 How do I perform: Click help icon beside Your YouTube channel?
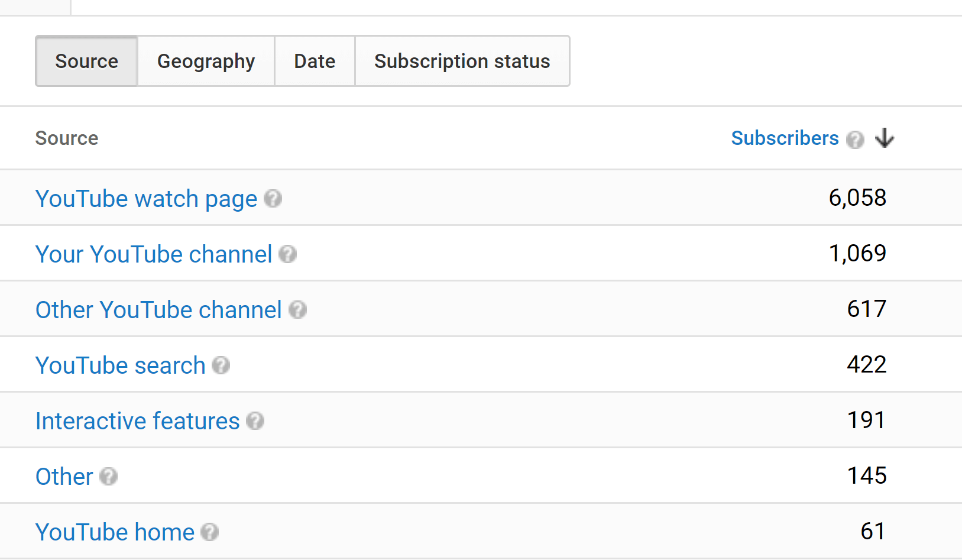click(287, 254)
